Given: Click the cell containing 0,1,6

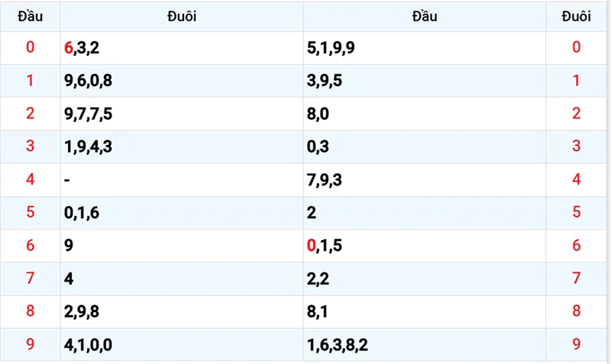Looking at the screenshot, I should point(82,213).
